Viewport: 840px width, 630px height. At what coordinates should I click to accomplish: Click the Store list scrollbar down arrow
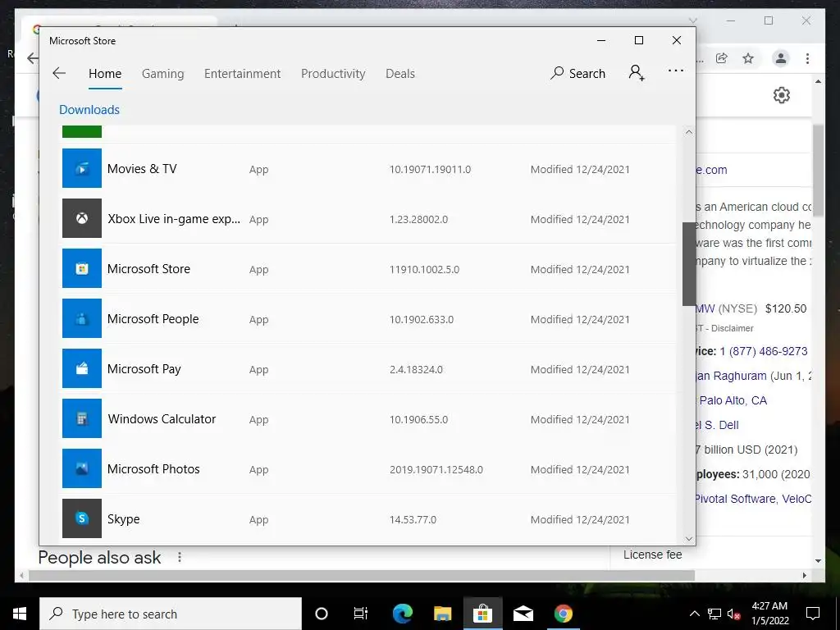tap(689, 538)
